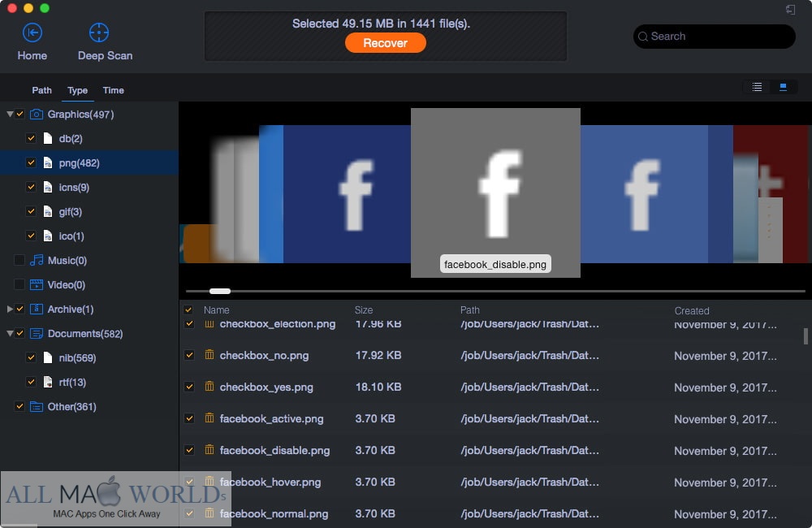
Task: Switch to list view mode
Action: (x=757, y=87)
